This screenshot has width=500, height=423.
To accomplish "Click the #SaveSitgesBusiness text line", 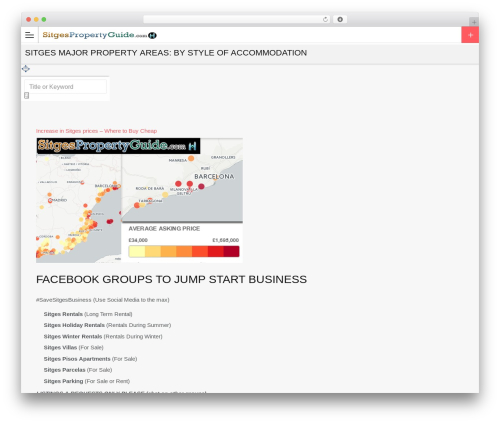I will click(103, 300).
